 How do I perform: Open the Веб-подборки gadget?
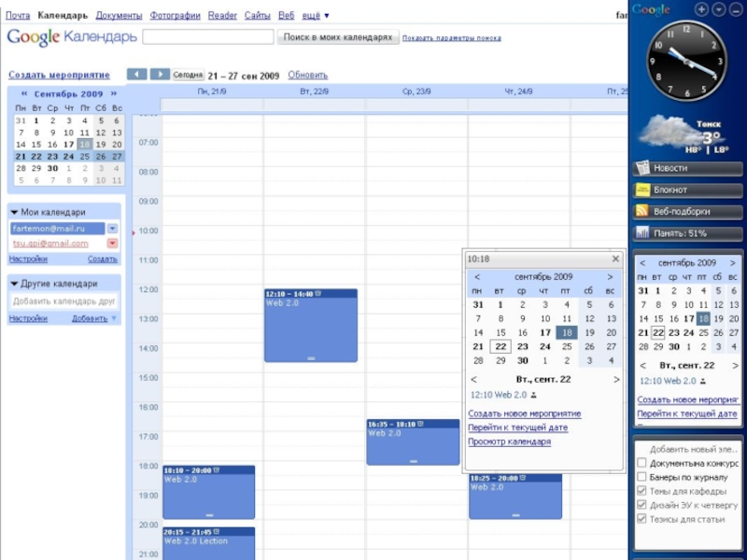point(687,212)
